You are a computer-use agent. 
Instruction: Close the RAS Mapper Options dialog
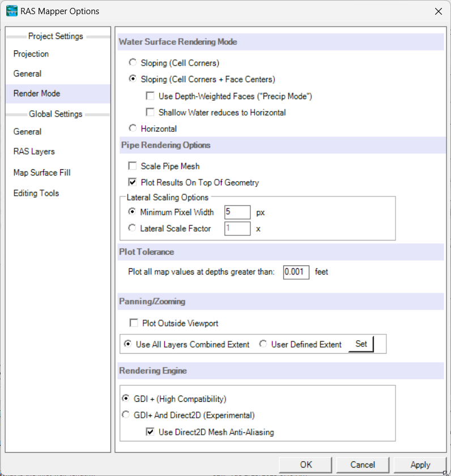(x=438, y=11)
